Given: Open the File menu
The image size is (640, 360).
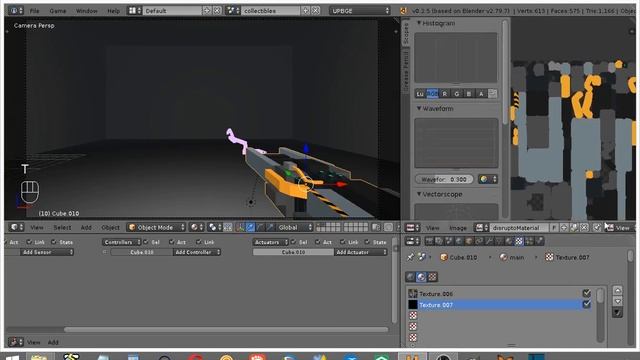Looking at the screenshot, I should [x=34, y=11].
